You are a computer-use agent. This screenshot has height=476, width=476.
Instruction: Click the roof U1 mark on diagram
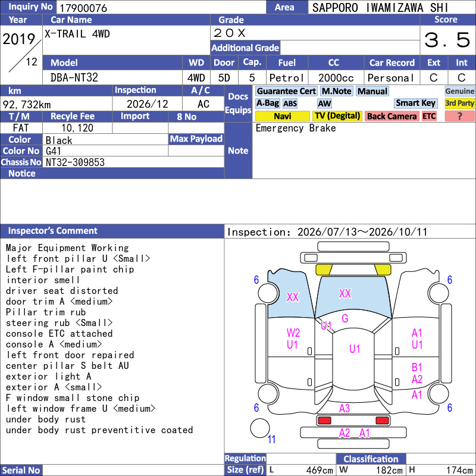(x=355, y=349)
